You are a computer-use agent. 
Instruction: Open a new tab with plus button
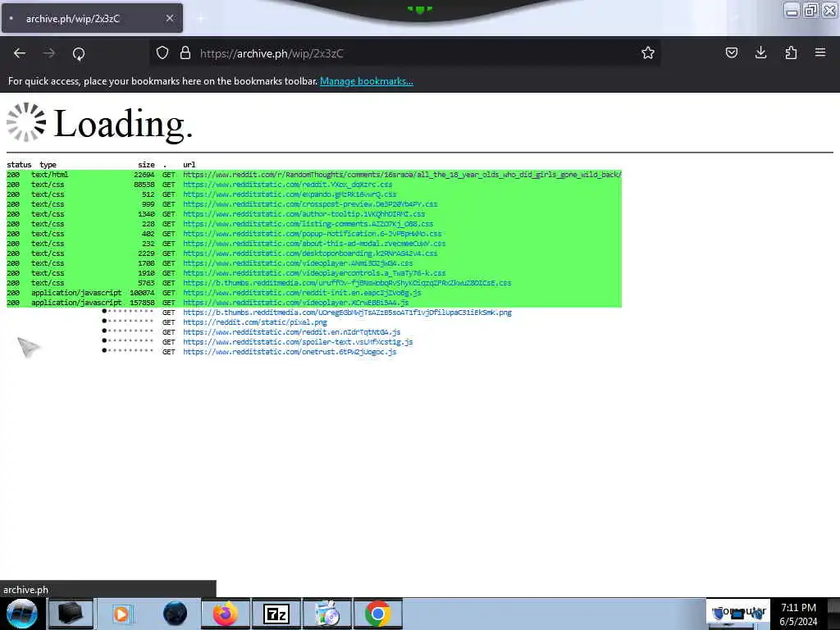coord(200,18)
